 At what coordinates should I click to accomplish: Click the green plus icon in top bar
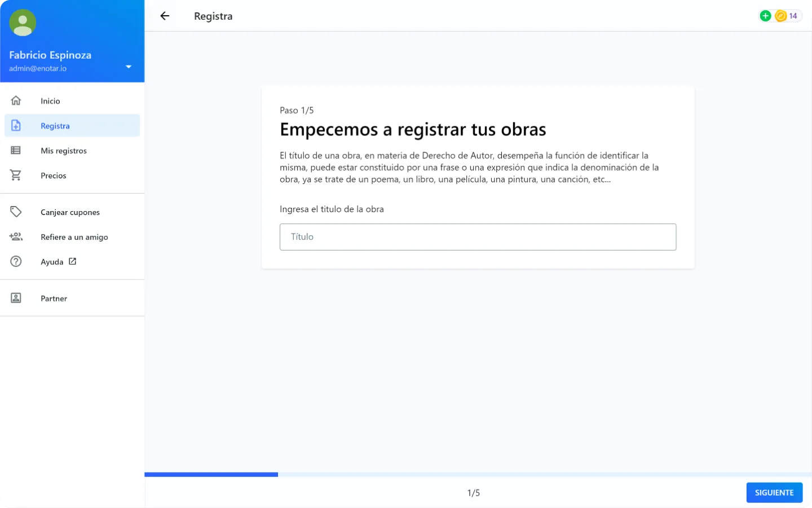pyautogui.click(x=765, y=16)
